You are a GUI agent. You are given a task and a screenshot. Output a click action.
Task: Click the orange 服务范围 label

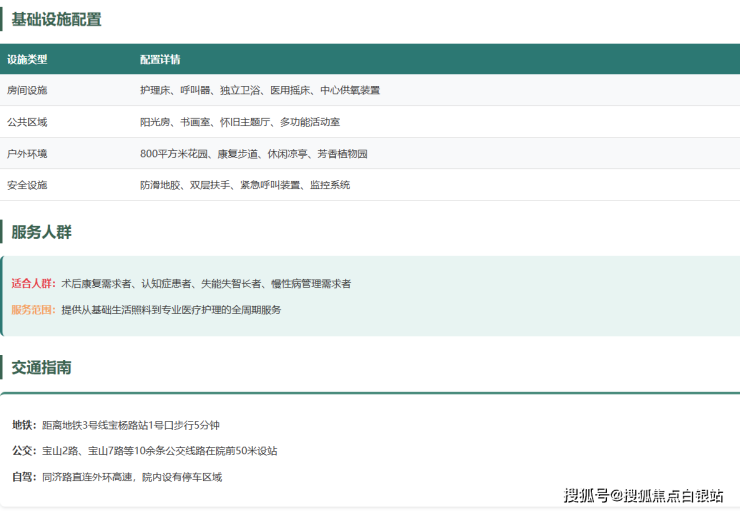34,310
